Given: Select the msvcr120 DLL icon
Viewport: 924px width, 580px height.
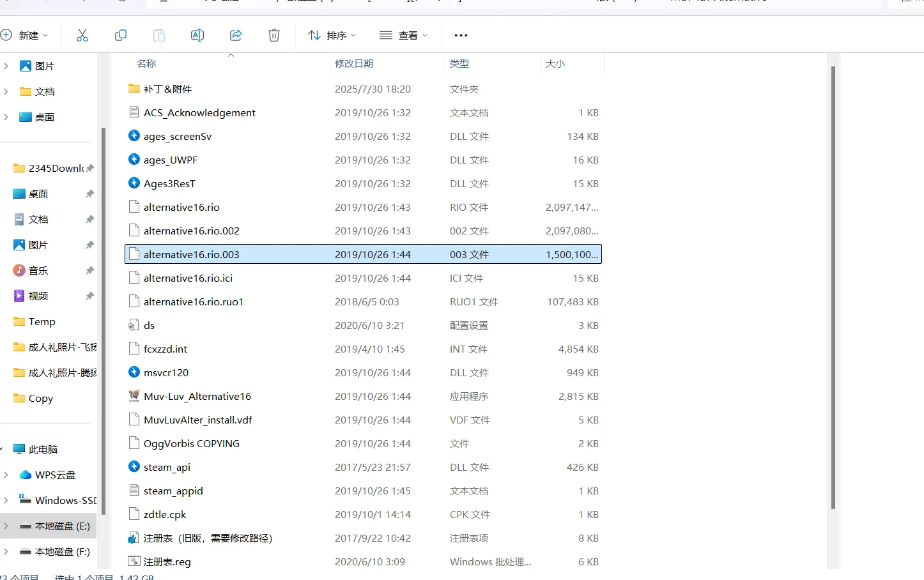Looking at the screenshot, I should 134,372.
